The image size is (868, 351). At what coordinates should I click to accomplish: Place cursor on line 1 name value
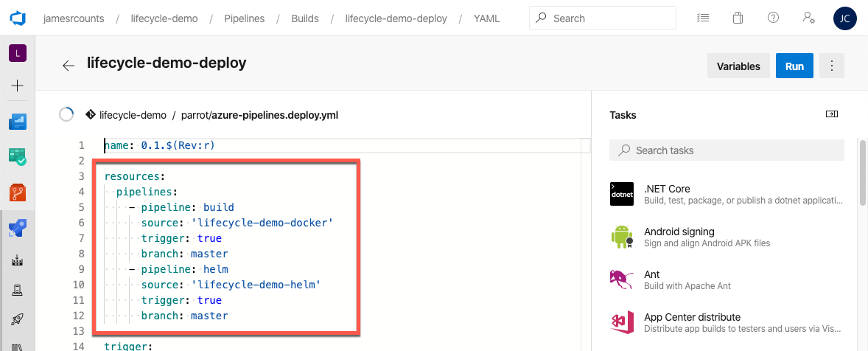(x=178, y=145)
